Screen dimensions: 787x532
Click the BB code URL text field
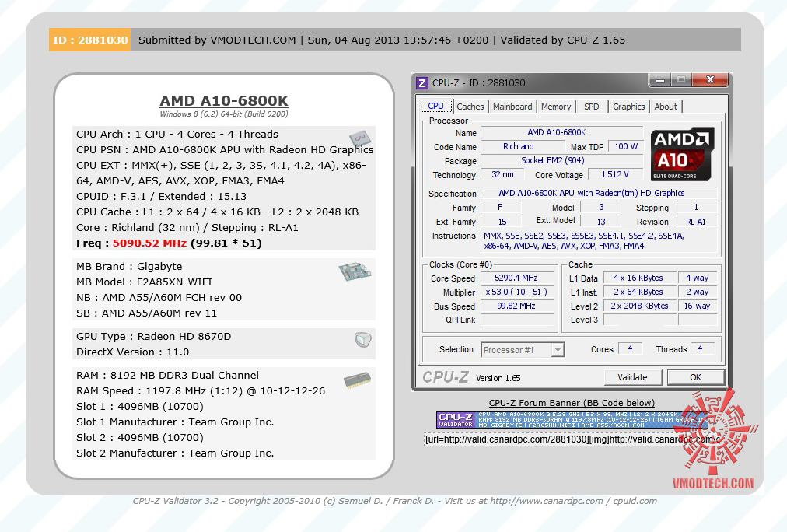572,439
